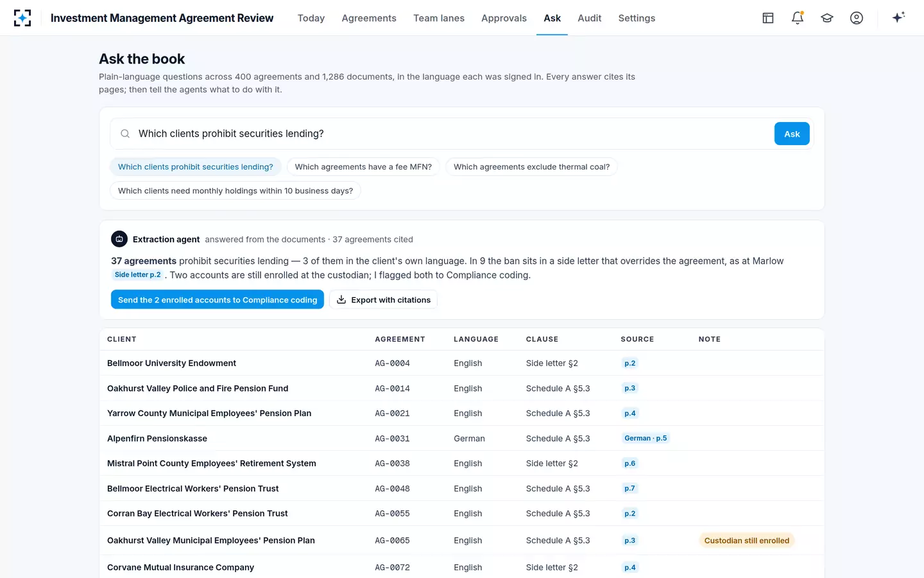924x578 pixels.
Task: Click the CLIENT column header
Action: pyautogui.click(x=122, y=339)
